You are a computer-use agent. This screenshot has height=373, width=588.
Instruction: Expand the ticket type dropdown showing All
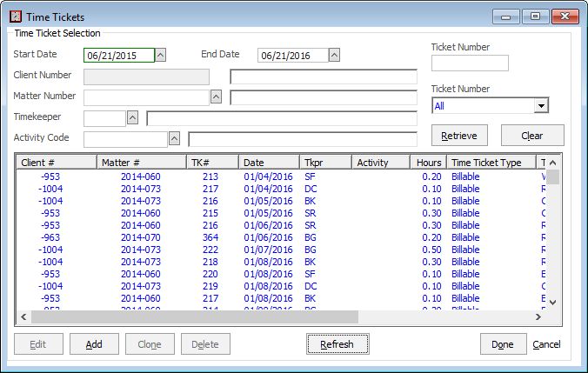pyautogui.click(x=541, y=106)
